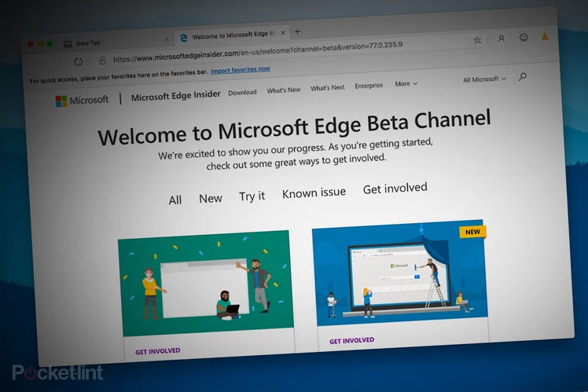Select the Welcome to Microsoft Edge tab
Image resolution: width=588 pixels, height=392 pixels.
point(233,35)
